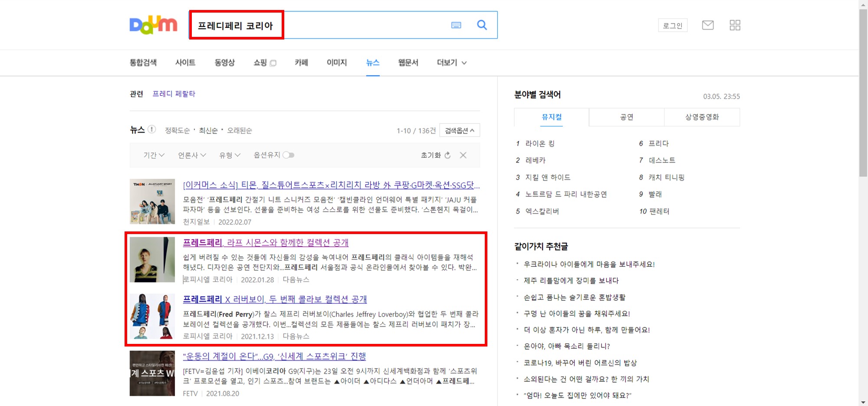Open 우크라이나 아이들에게 마음을 보내주세요! link
The width and height of the screenshot is (868, 406).
pyautogui.click(x=589, y=264)
